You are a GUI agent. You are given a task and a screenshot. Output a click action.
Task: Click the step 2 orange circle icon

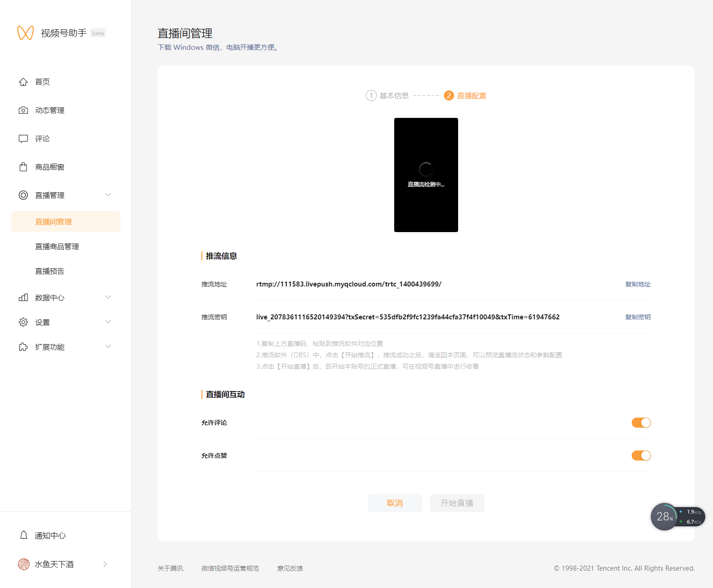tap(449, 95)
